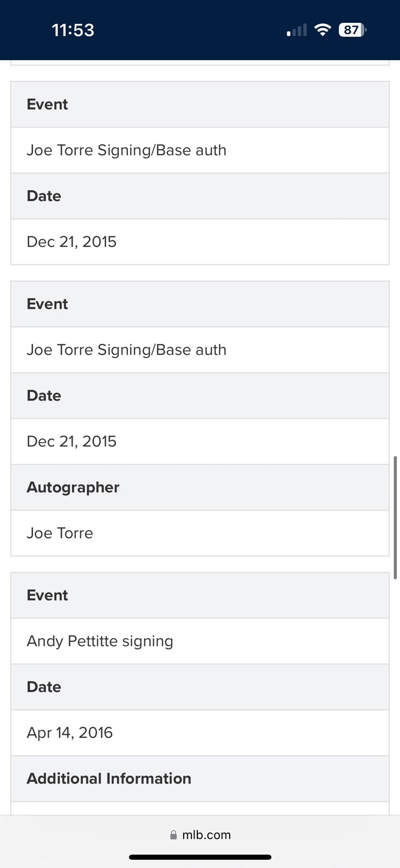Tap the first Dec 21, 2015 date value
The width and height of the screenshot is (400, 868).
tap(72, 242)
